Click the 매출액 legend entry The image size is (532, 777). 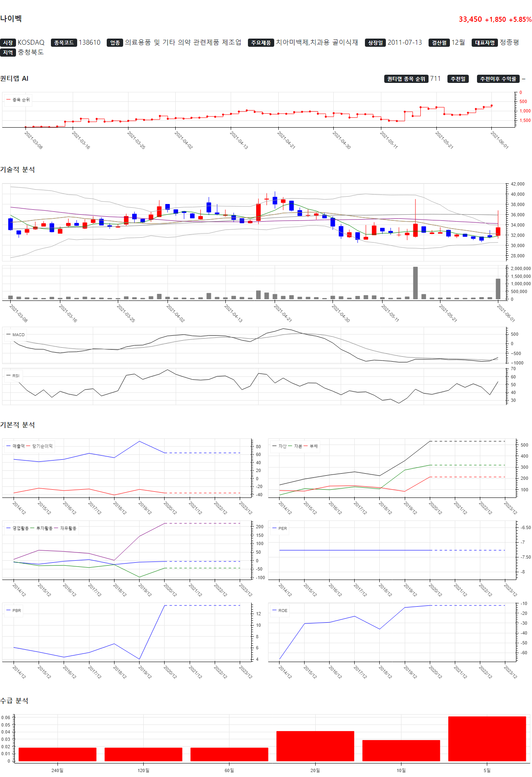tap(16, 446)
